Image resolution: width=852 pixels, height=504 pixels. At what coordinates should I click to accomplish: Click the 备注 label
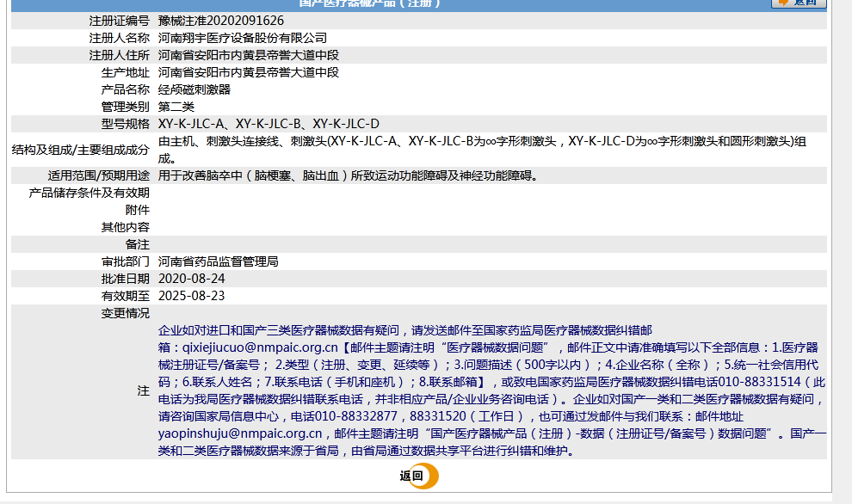(138, 244)
